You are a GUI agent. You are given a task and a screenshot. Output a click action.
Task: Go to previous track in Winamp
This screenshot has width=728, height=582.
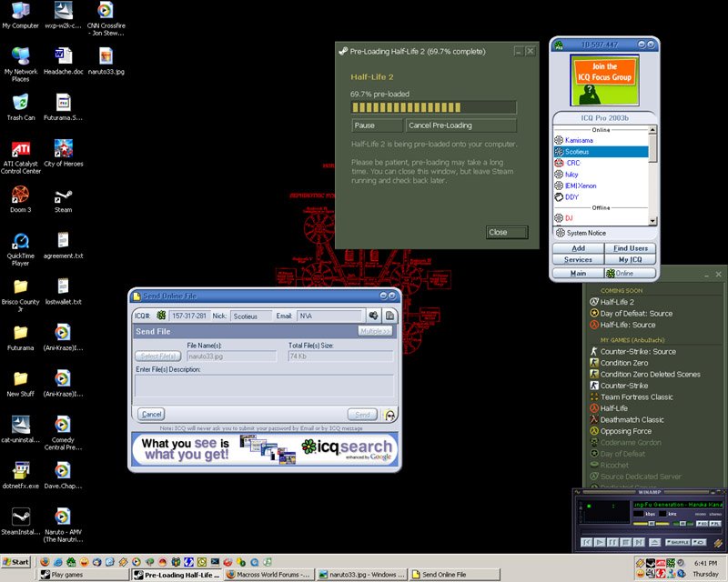tap(587, 542)
